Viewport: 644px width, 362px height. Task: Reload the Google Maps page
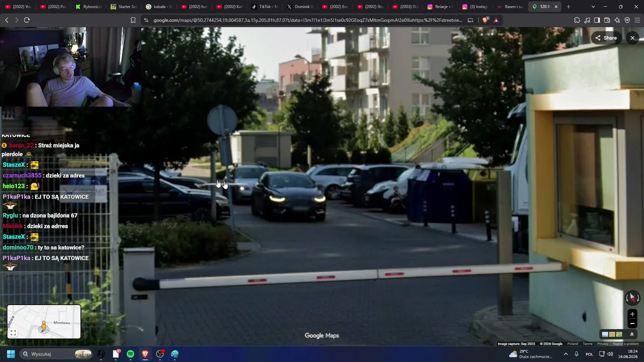[x=27, y=20]
